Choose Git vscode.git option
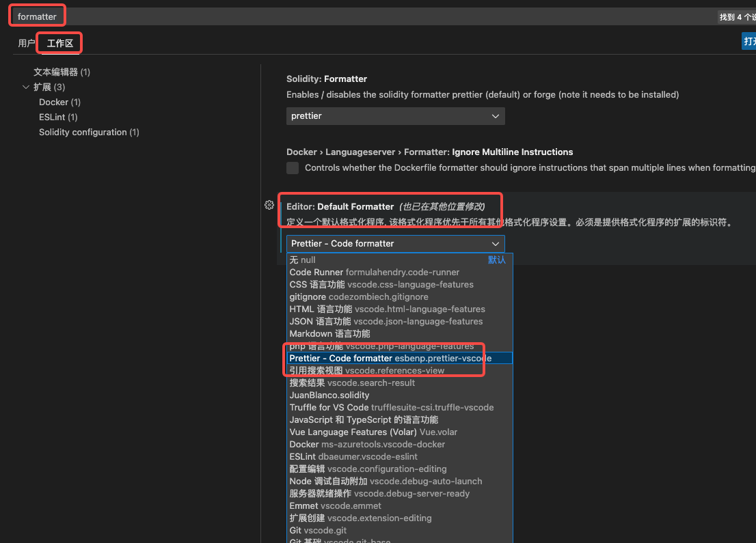756x543 pixels. pos(400,531)
